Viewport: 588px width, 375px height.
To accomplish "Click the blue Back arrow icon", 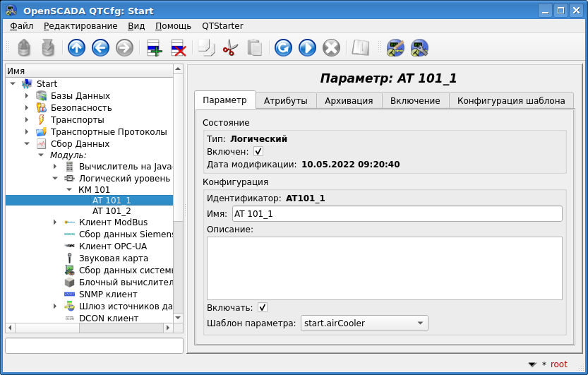I will 100,48.
